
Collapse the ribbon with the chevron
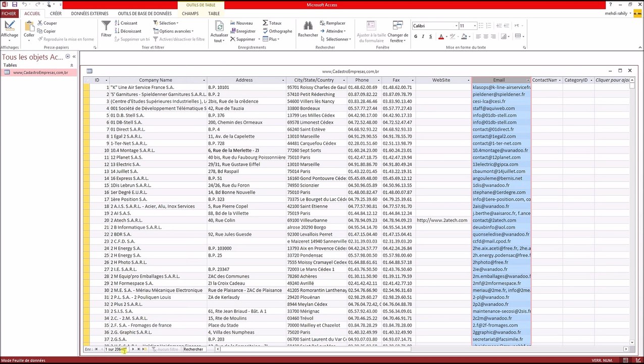640,48
